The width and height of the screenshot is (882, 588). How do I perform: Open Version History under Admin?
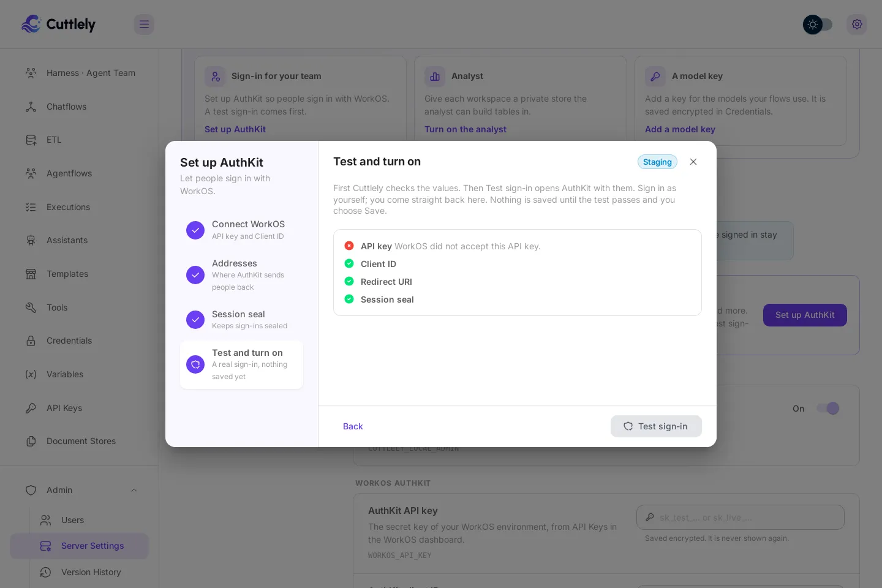click(79, 572)
